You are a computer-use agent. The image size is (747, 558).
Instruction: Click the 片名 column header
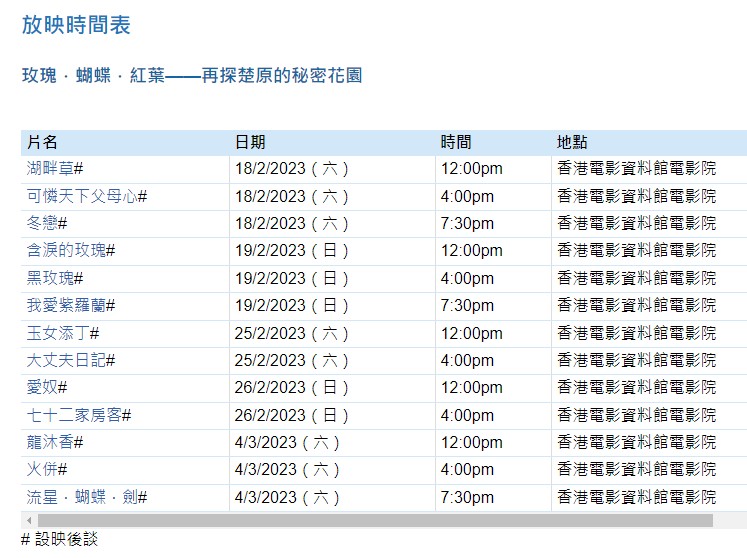[x=42, y=142]
